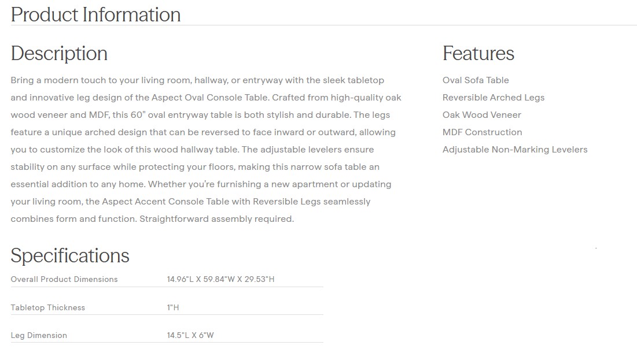Screen dimensions: 637x364
Task: Click the Overall Product Dimensions label
Action: [x=64, y=280]
